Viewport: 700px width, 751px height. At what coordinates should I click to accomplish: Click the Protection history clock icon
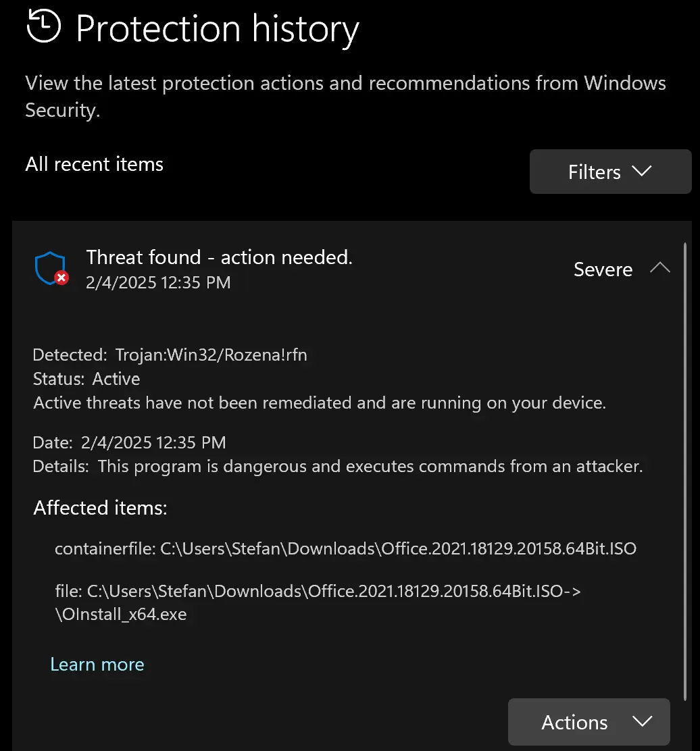click(x=44, y=26)
